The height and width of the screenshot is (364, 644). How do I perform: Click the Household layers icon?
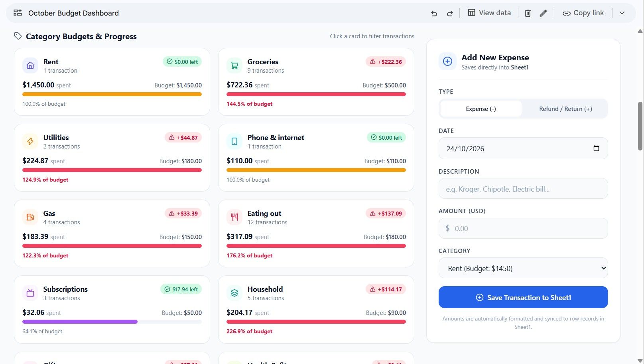pyautogui.click(x=234, y=293)
